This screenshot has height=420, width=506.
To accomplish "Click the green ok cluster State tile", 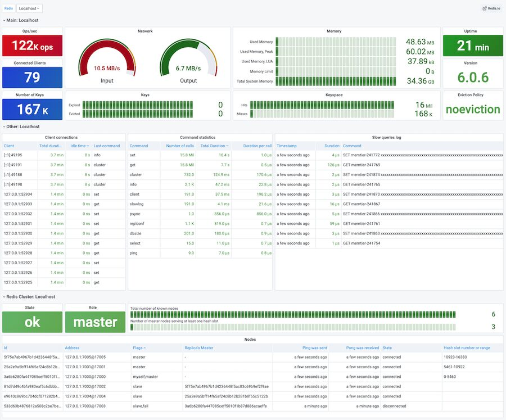I will tap(32, 322).
